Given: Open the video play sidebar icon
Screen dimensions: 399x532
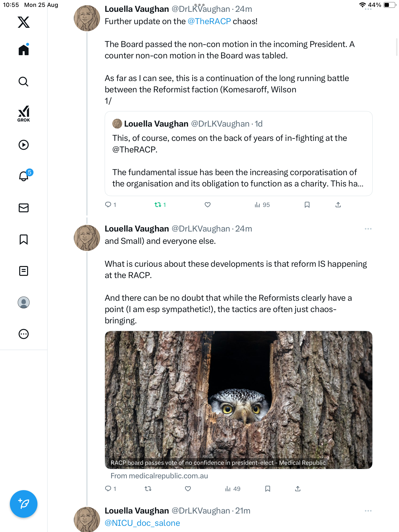Looking at the screenshot, I should click(x=24, y=145).
